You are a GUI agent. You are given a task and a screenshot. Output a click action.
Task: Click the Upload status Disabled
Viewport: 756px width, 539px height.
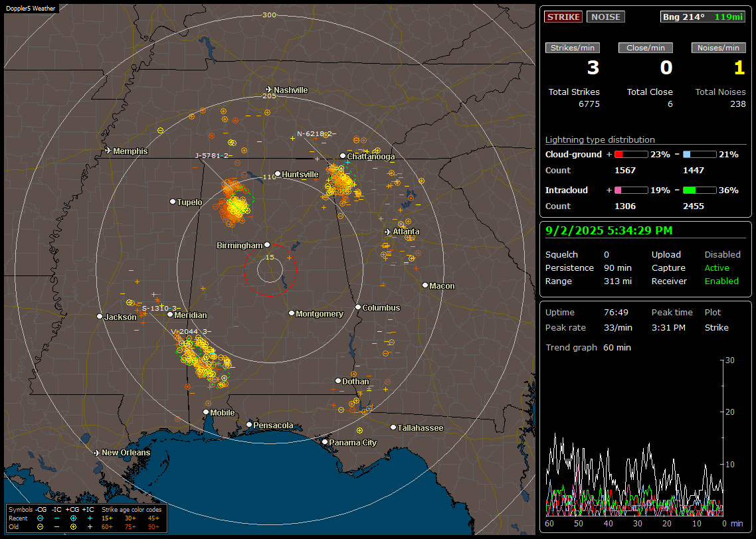pyautogui.click(x=722, y=255)
